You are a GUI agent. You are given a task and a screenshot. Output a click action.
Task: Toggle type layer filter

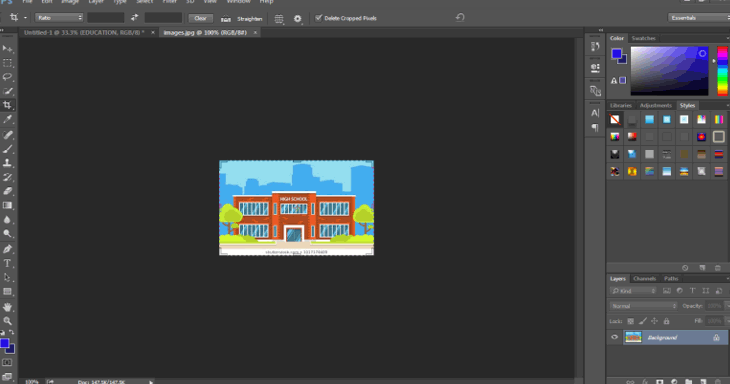693,291
